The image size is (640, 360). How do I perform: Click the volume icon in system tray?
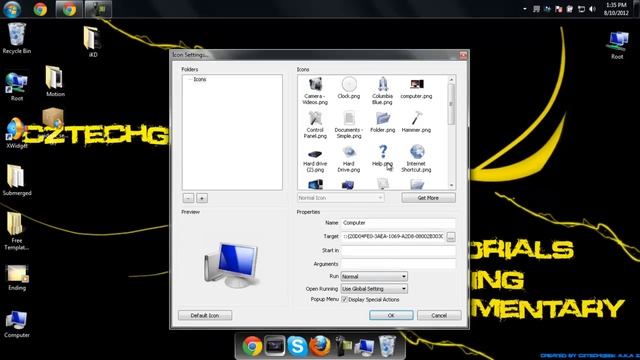coord(592,9)
